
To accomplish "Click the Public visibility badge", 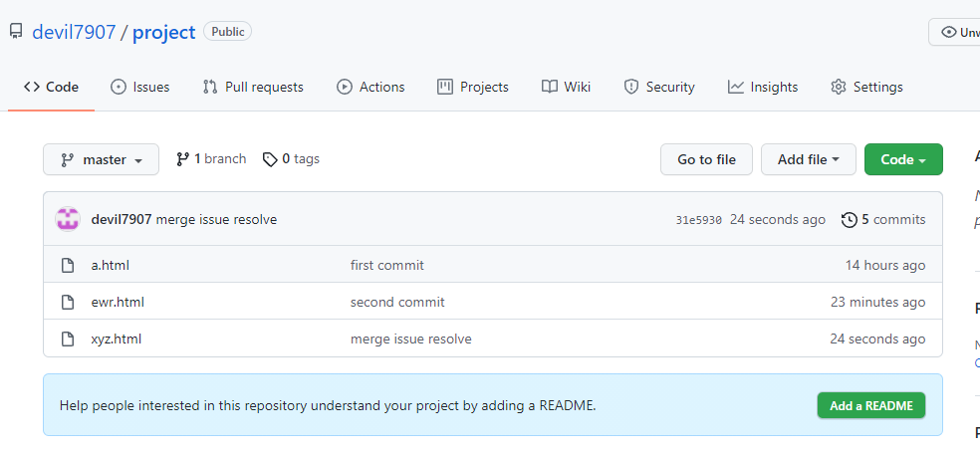I will coord(227,31).
